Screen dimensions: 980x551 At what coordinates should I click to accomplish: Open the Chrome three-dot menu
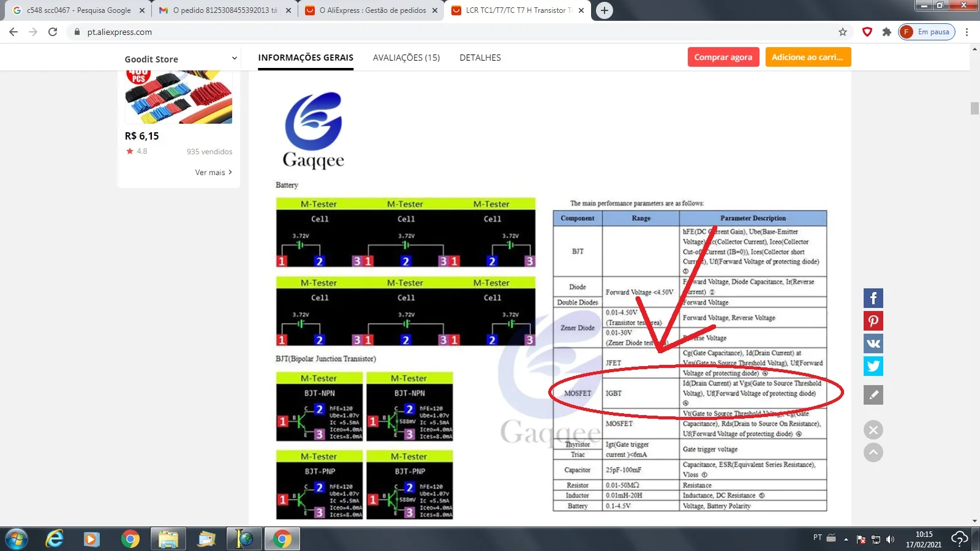[967, 32]
